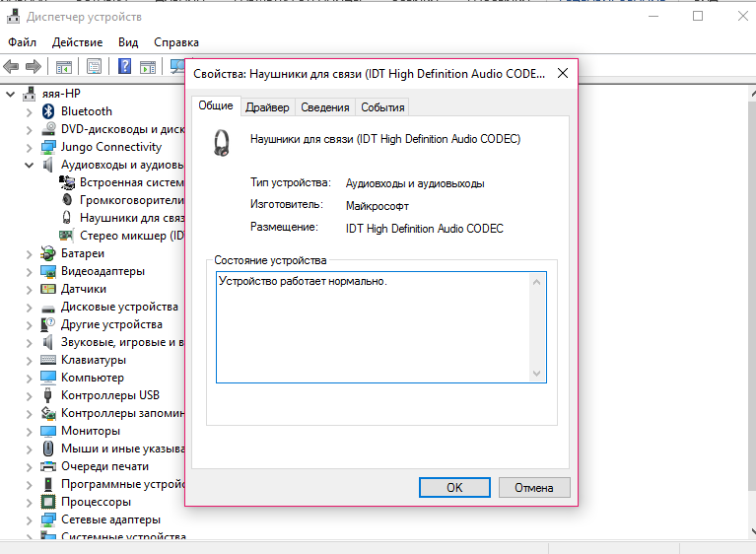Click the Другие устройства unknown device icon
Screen dimensions: 756x554
click(47, 324)
